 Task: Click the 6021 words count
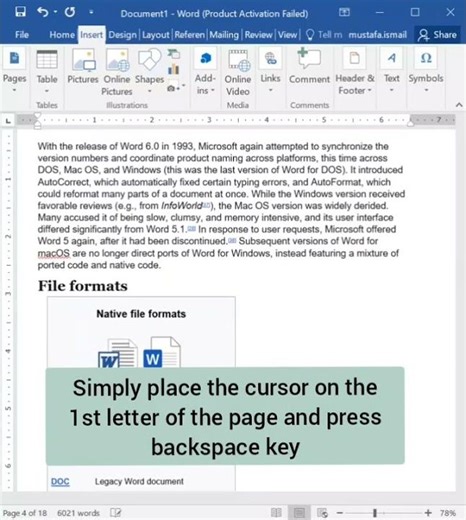78,513
